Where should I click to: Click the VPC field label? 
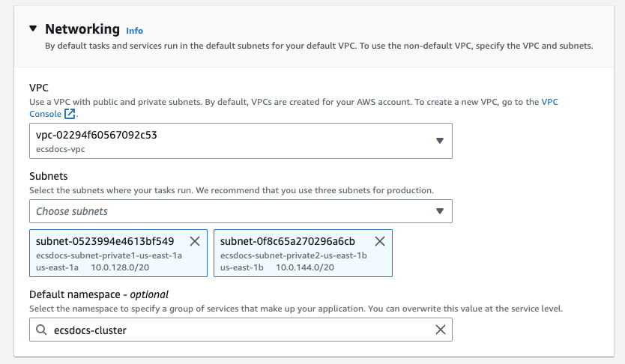(x=40, y=88)
